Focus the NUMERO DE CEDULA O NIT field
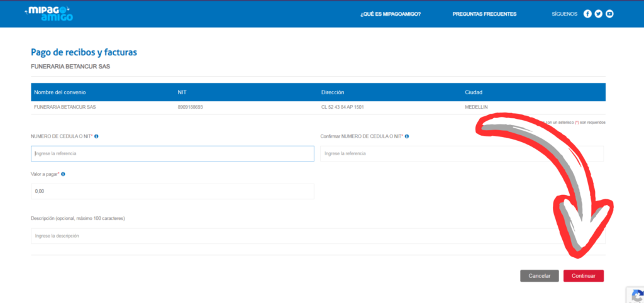The height and width of the screenshot is (303, 644). [x=172, y=153]
